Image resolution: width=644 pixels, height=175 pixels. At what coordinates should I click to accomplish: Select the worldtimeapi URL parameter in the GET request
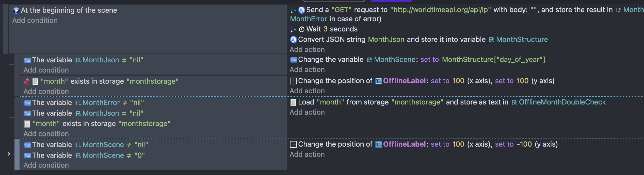pos(440,10)
